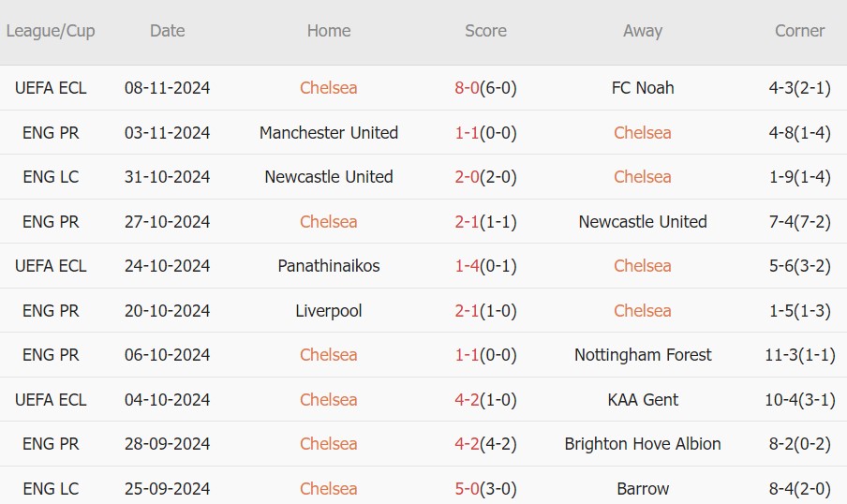Click the 11-3(1-1) corner stat
This screenshot has height=504, width=847.
[799, 355]
